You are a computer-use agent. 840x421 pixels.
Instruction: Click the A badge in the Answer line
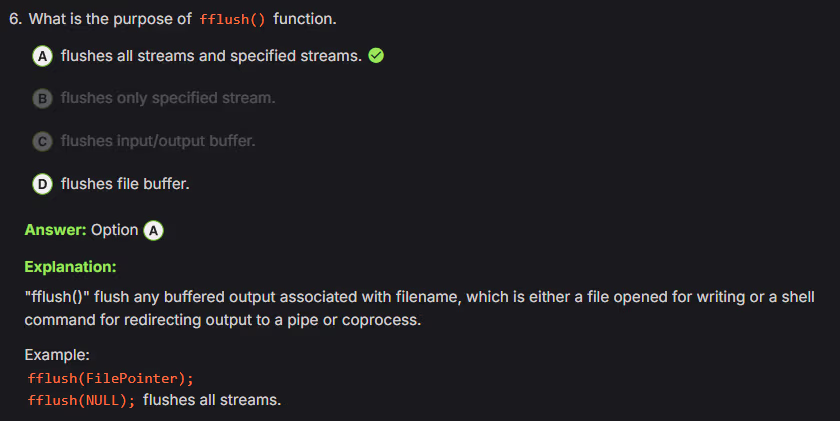click(153, 230)
